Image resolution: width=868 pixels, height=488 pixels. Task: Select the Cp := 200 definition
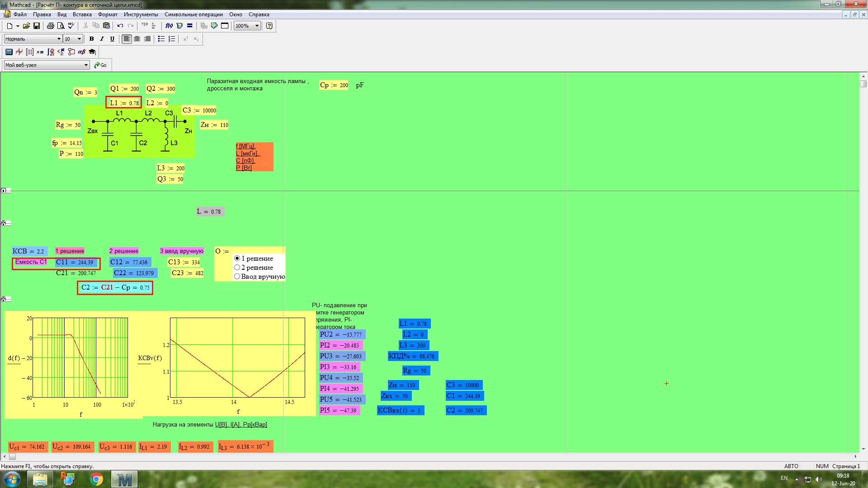point(334,85)
